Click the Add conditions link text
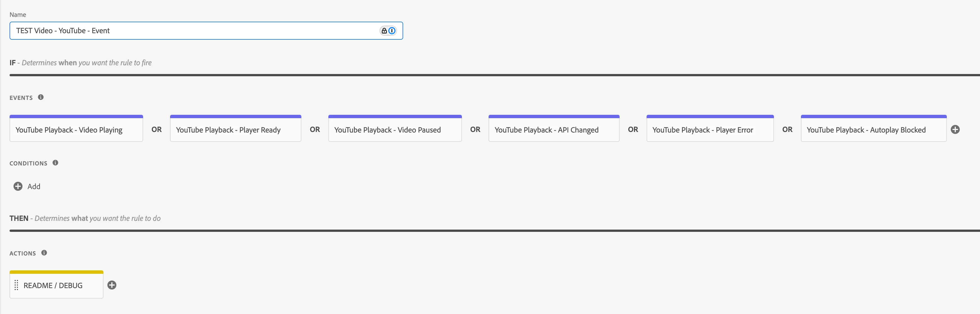 click(x=34, y=187)
